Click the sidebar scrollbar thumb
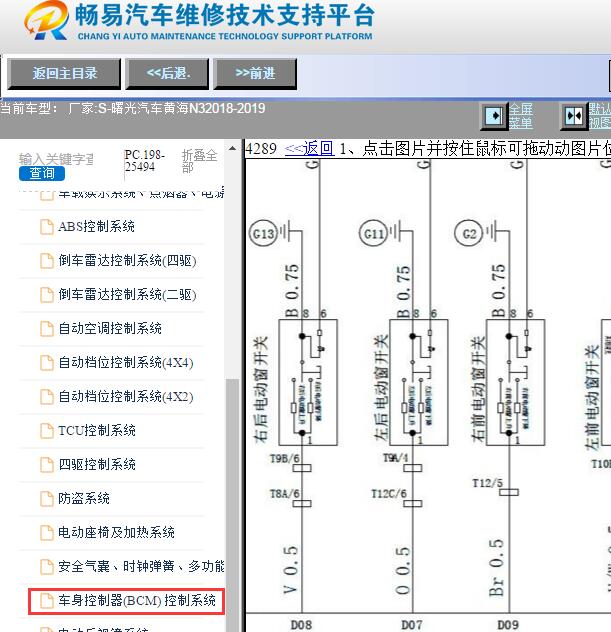Image resolution: width=611 pixels, height=632 pixels. point(233,504)
